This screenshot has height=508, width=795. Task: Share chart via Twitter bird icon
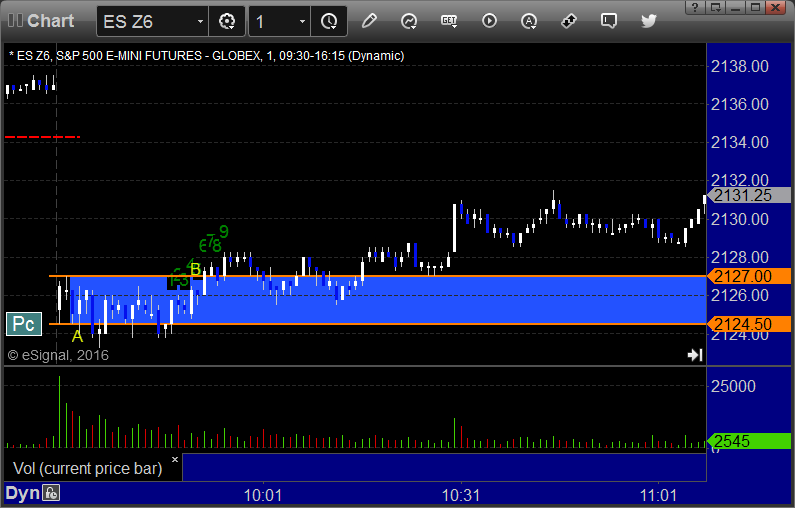(648, 21)
